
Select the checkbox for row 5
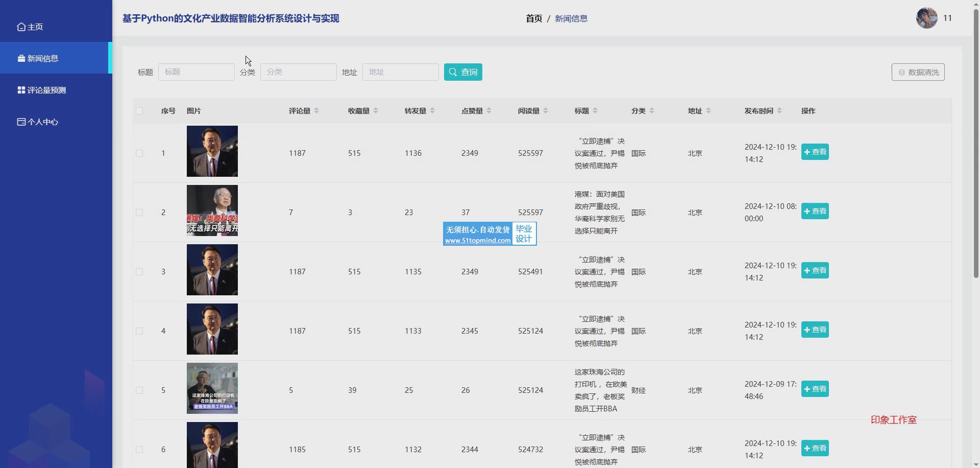pyautogui.click(x=139, y=390)
